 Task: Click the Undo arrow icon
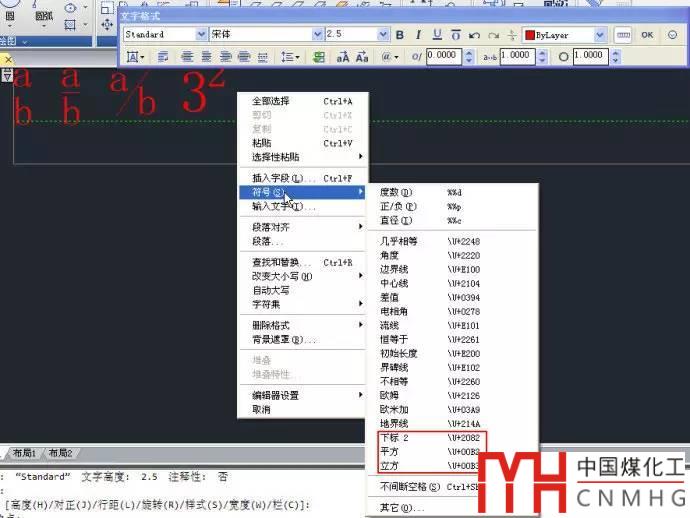point(474,35)
